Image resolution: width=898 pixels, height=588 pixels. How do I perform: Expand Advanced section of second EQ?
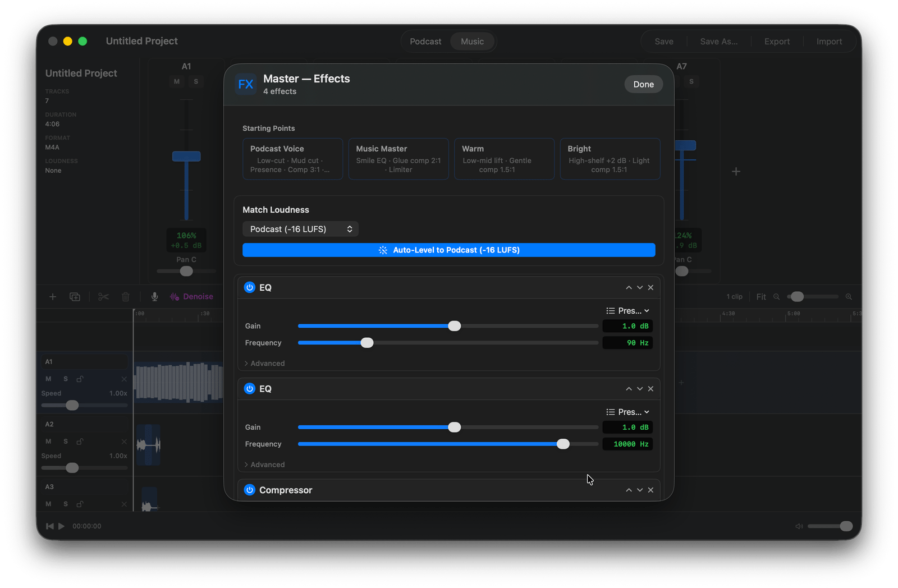click(x=264, y=465)
